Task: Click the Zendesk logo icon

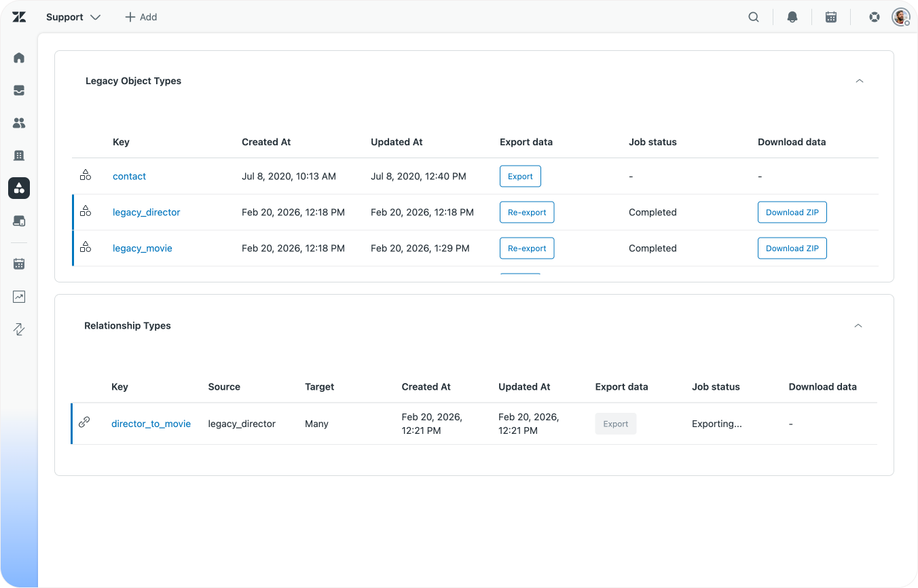Action: [x=19, y=17]
